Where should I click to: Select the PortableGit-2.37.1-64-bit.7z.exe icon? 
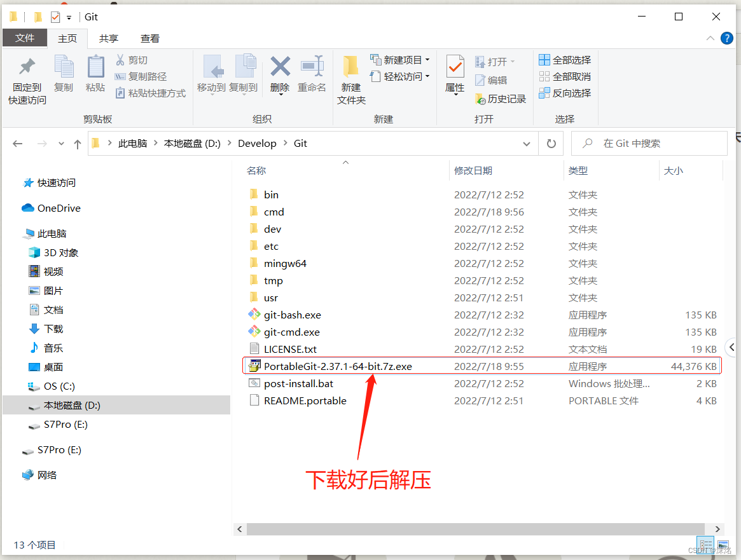click(254, 366)
